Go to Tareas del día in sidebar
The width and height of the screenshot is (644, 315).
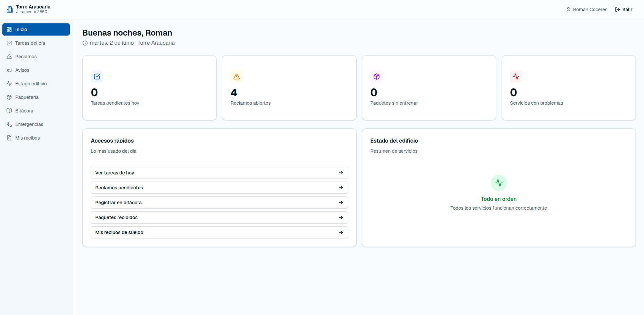pos(36,43)
